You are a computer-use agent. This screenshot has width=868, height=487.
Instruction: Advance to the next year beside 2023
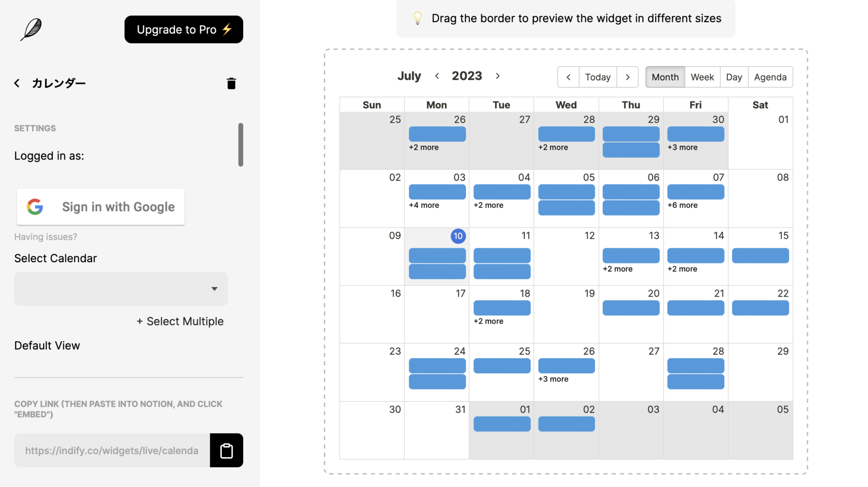tap(498, 76)
